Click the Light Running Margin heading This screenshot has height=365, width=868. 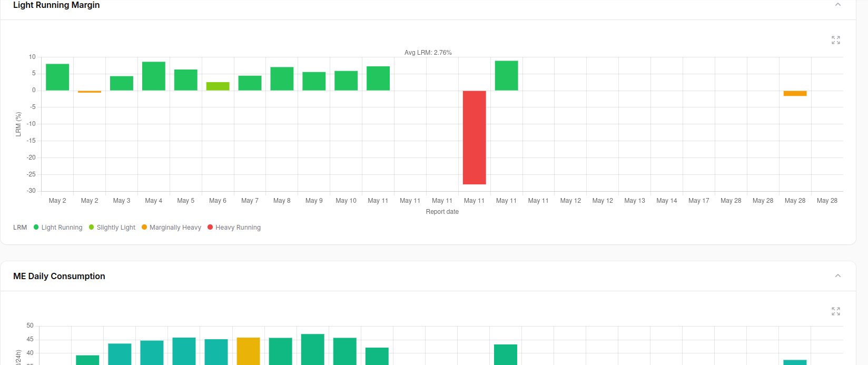[56, 5]
